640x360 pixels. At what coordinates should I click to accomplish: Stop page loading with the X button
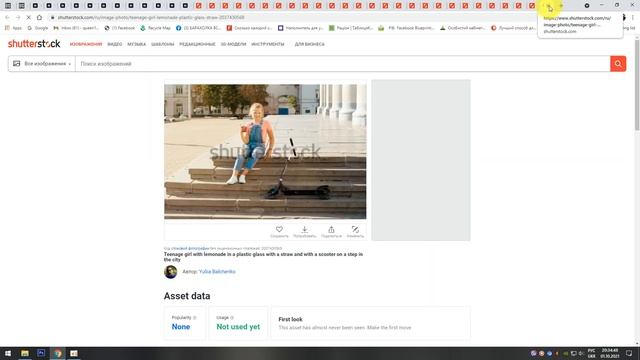coord(28,18)
